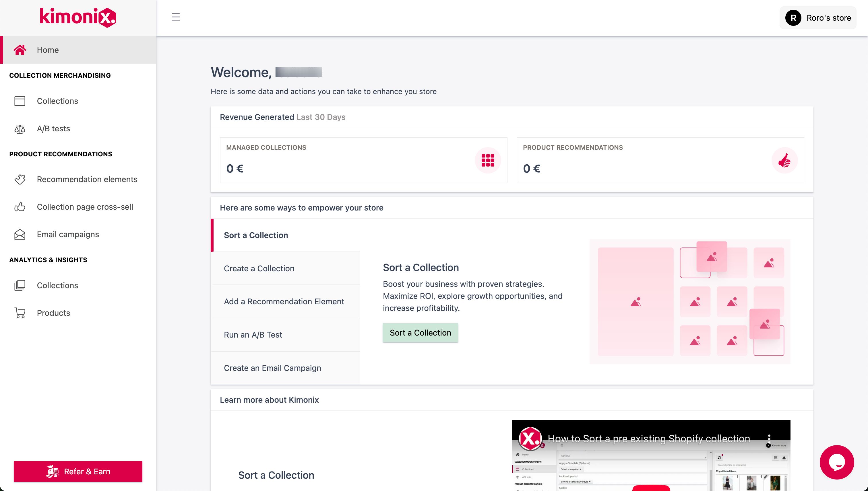Click the Recommendation elements icon
Screen dimensions: 868x491
pyautogui.click(x=20, y=180)
